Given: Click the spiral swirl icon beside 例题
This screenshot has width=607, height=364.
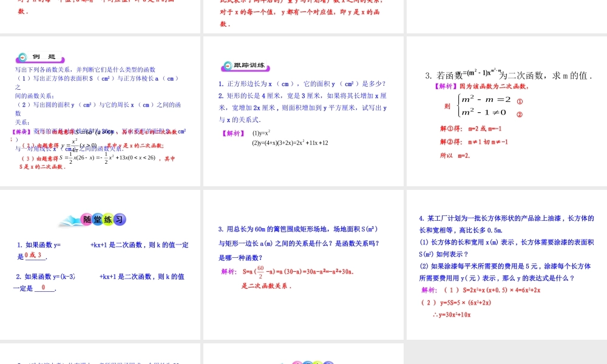Looking at the screenshot, I should (x=23, y=57).
